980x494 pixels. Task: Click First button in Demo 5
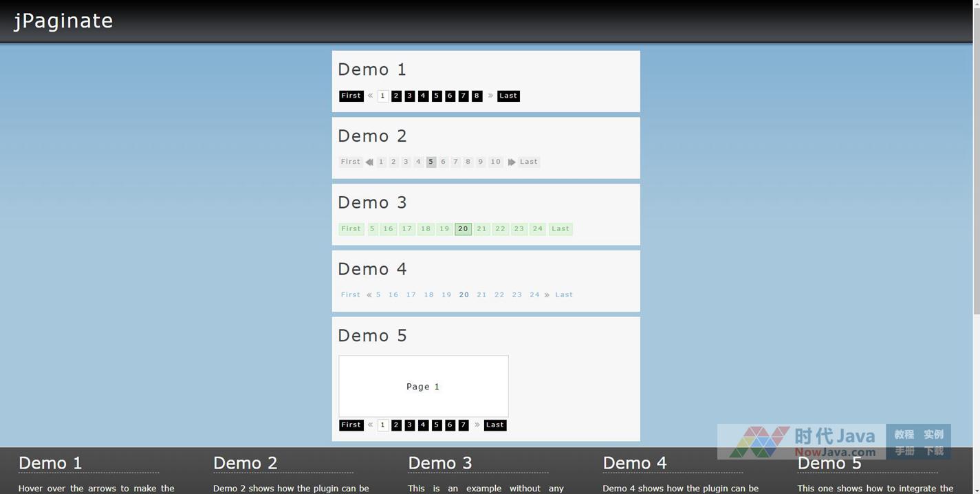pyautogui.click(x=351, y=425)
